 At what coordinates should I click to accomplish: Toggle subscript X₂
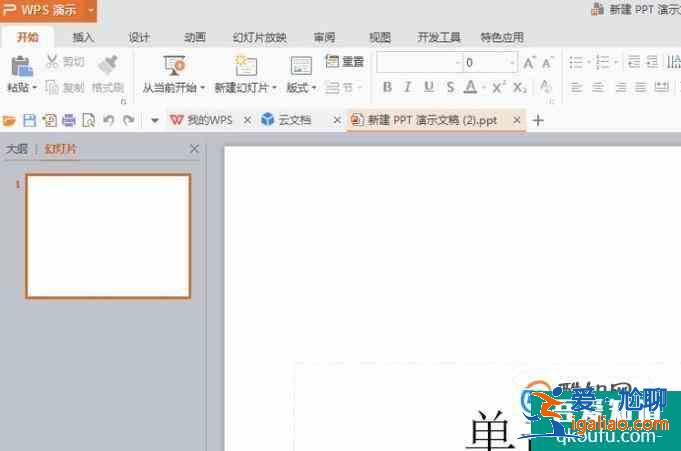519,88
